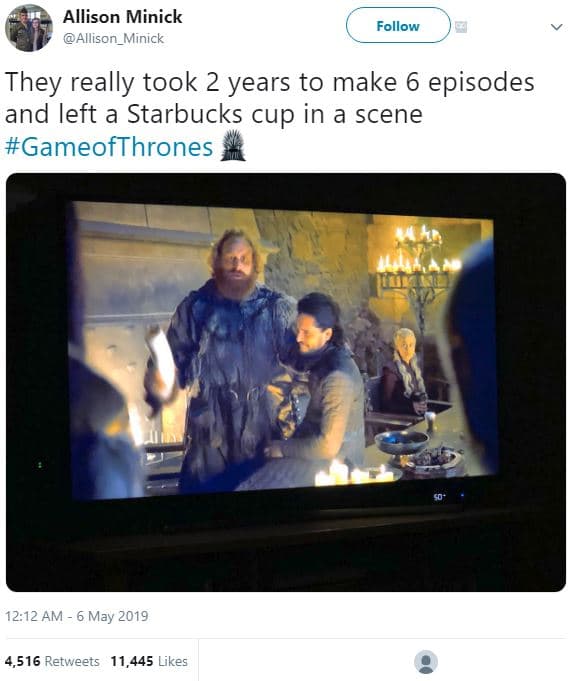This screenshot has height=681, width=579.
Task: Click the Iron Throne emoji icon
Action: 233,145
